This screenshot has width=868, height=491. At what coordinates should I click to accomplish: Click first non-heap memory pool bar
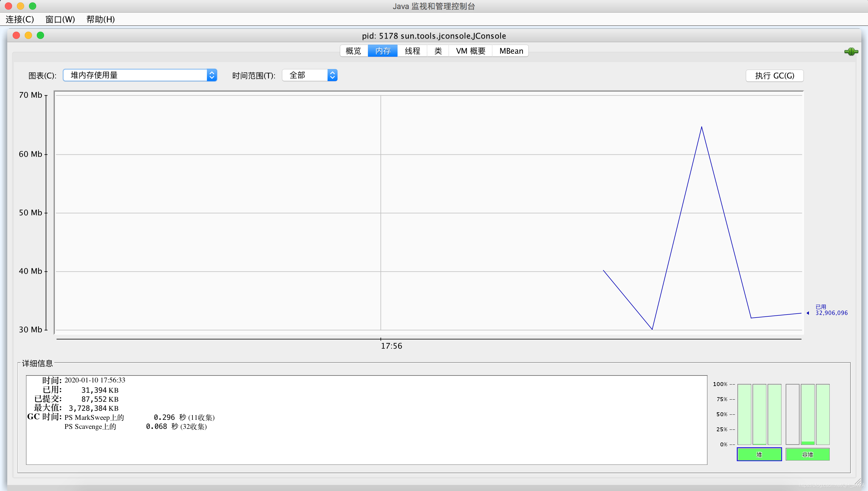pyautogui.click(x=792, y=414)
